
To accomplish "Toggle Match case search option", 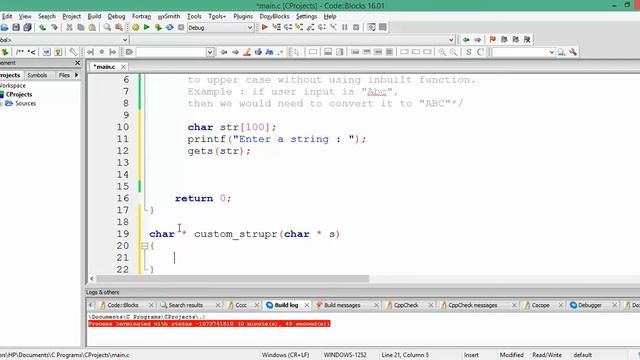I will tap(269, 52).
